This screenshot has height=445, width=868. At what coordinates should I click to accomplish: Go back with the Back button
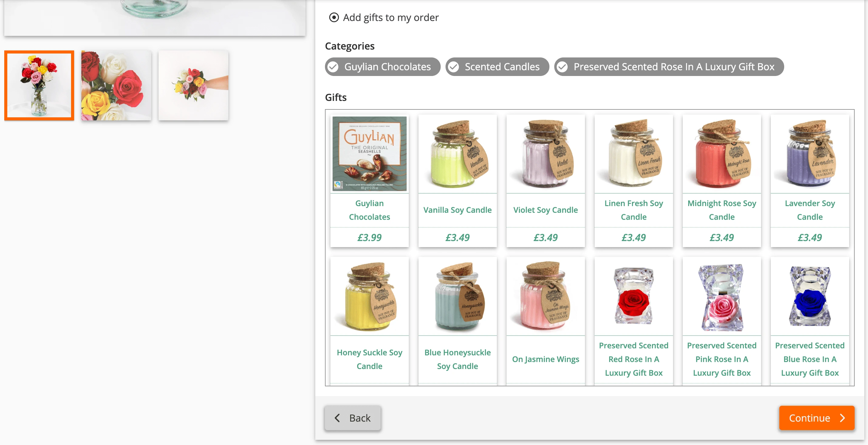(x=353, y=418)
